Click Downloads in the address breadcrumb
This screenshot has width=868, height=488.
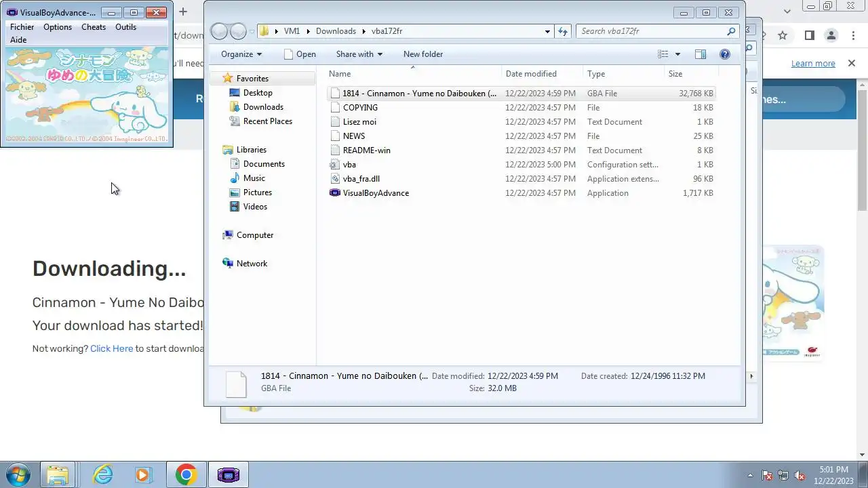pos(336,31)
